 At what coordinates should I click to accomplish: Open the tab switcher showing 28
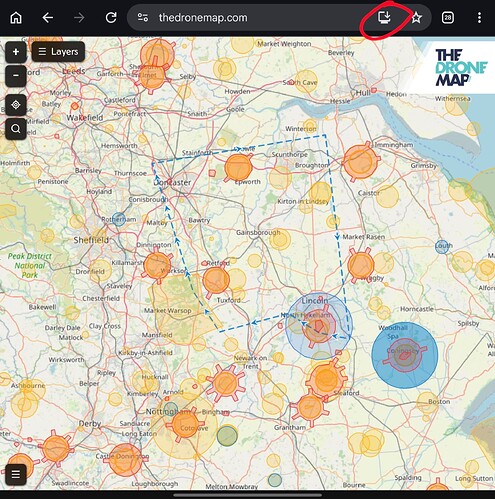pyautogui.click(x=448, y=18)
